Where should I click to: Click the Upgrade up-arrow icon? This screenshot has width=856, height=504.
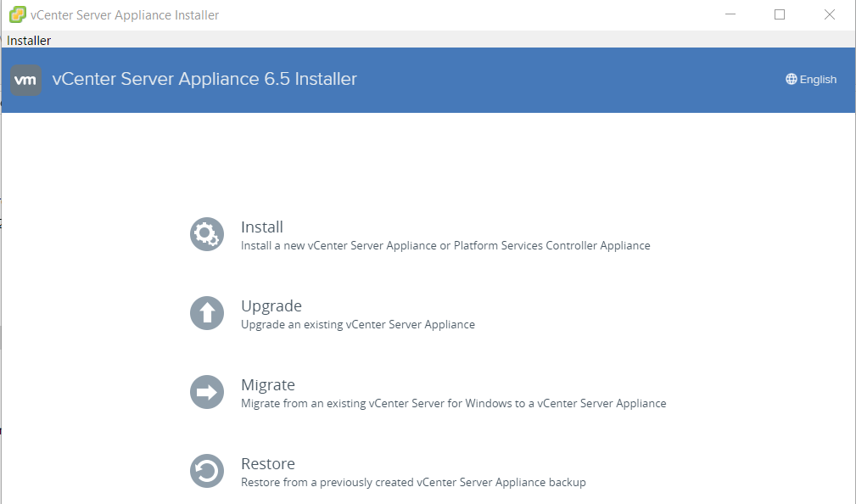tap(207, 313)
